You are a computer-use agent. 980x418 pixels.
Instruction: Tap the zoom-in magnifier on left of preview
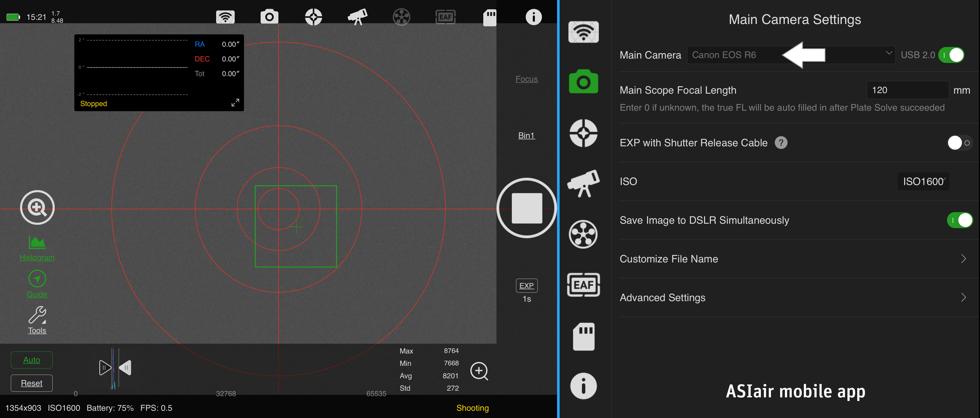[x=37, y=207]
